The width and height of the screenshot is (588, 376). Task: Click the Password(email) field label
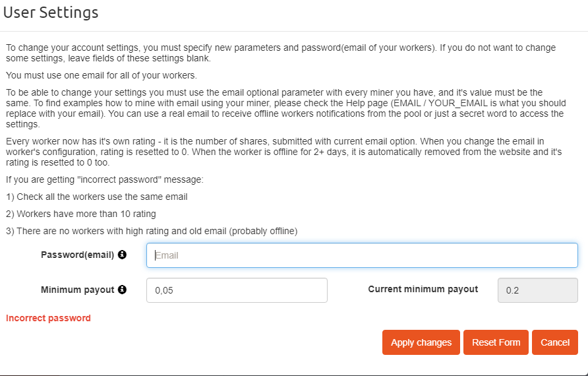click(x=77, y=255)
